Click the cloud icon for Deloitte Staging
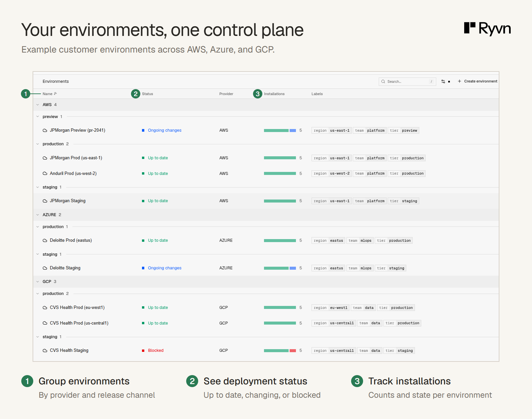Viewport: 532px width, 419px height. (45, 268)
